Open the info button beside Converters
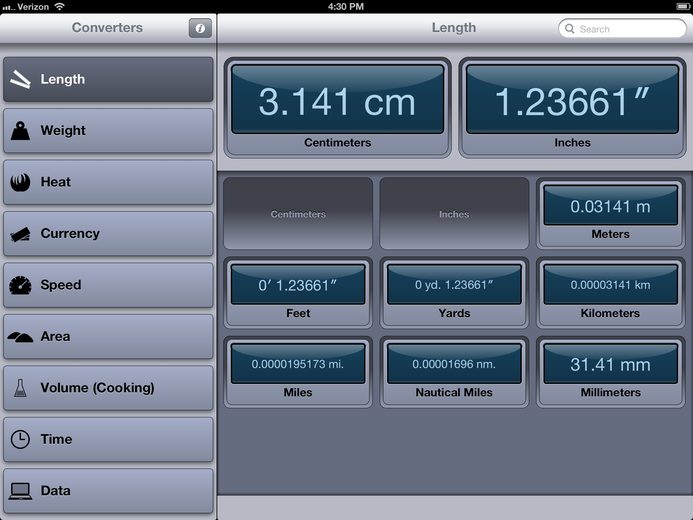This screenshot has height=520, width=693. tap(200, 28)
